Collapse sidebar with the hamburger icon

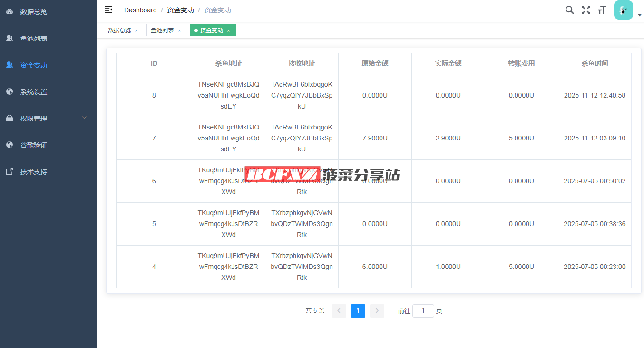[108, 10]
